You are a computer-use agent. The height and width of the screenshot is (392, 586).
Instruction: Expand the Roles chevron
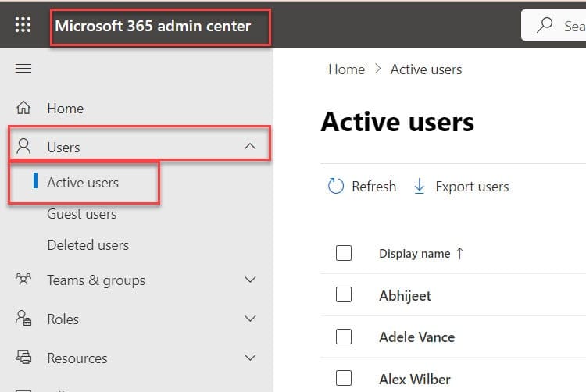tap(250, 319)
